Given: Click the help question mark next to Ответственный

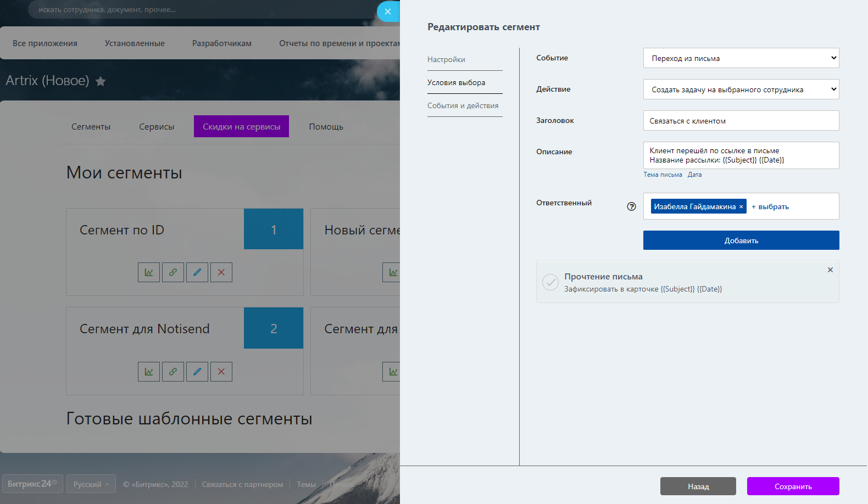Looking at the screenshot, I should (x=631, y=206).
